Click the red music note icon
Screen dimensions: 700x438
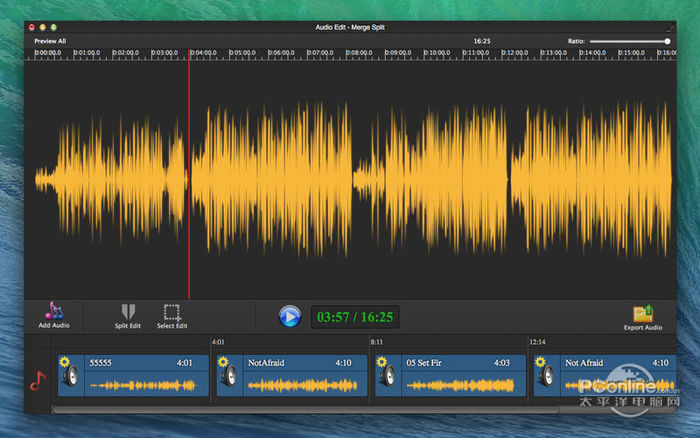[x=37, y=380]
